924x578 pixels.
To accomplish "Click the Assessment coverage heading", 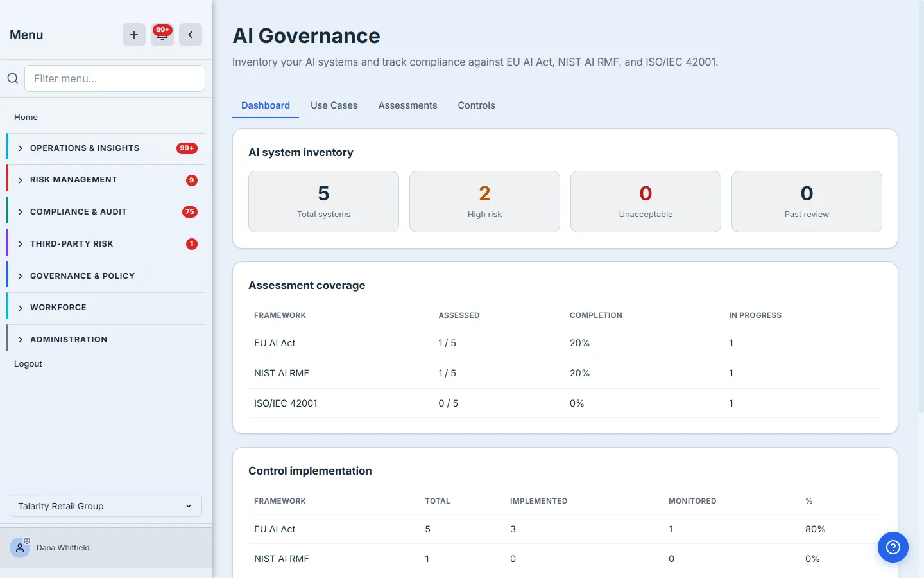I will tap(307, 285).
